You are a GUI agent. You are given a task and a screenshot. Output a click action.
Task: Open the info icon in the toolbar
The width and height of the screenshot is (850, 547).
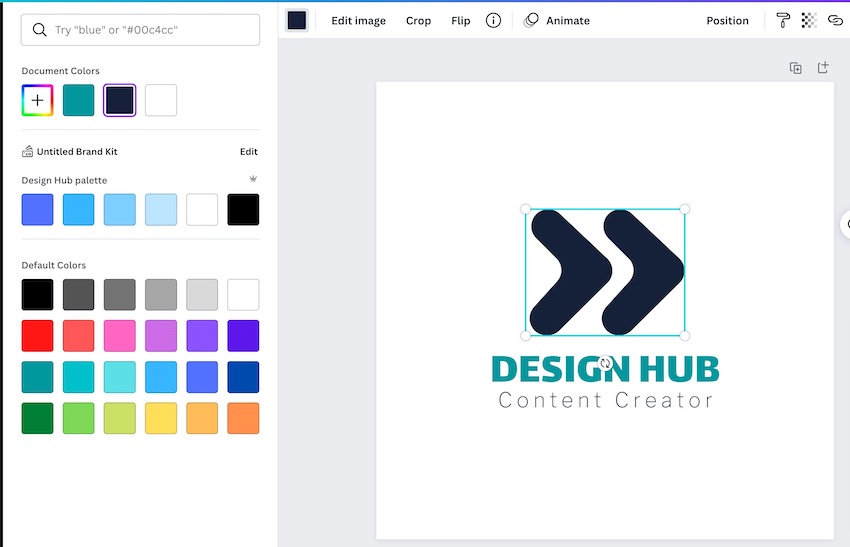click(493, 21)
